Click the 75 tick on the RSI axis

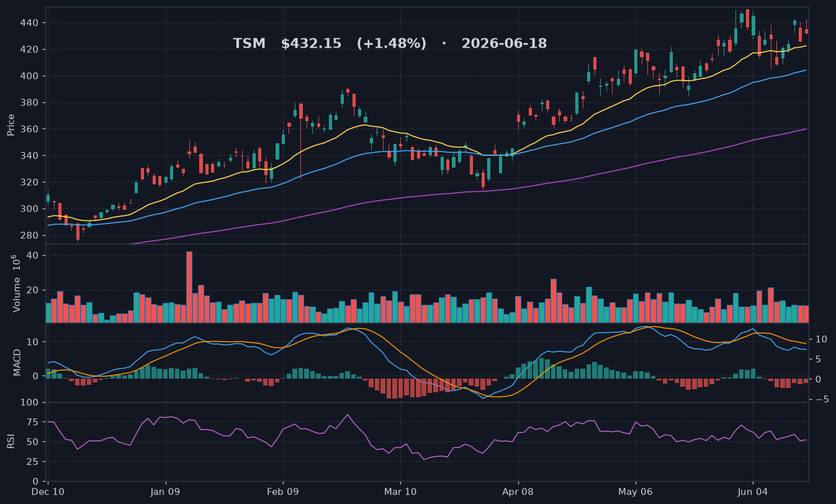tap(34, 423)
